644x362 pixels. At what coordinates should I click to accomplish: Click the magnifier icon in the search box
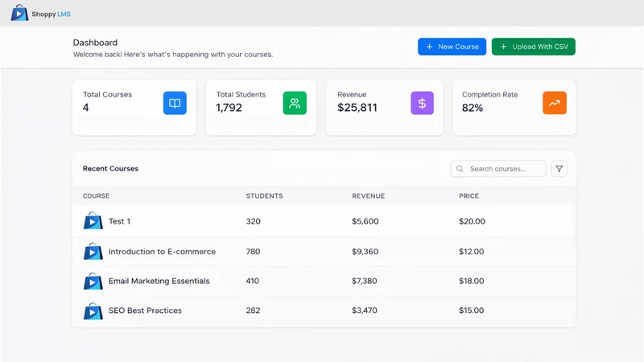coord(460,169)
